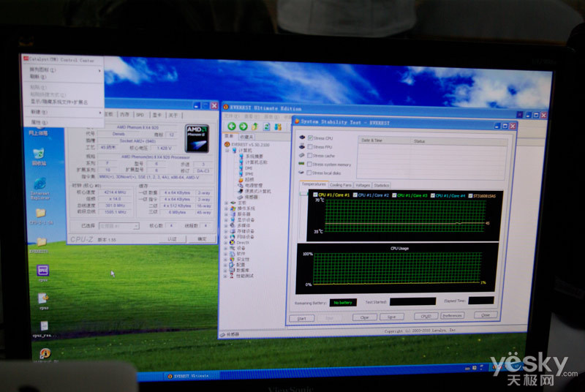The image size is (585, 392).
Task: Toggle CPU #1 / Core #3 graph checkbox
Action: pos(394,195)
